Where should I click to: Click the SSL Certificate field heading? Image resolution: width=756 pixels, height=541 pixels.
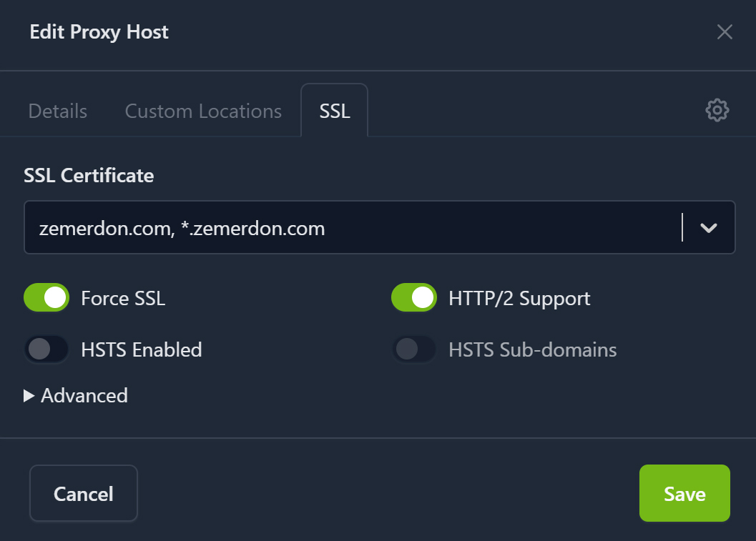89,176
